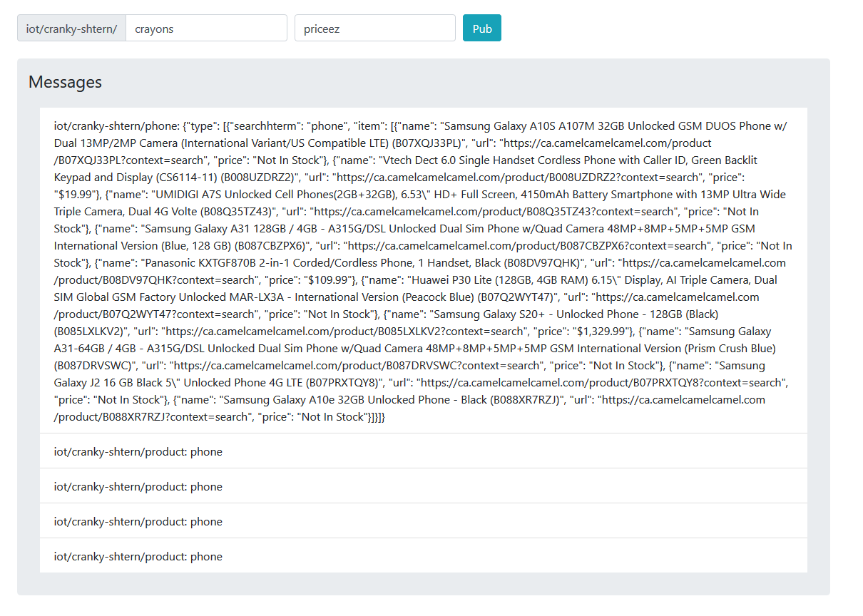Screen dimensions: 863x616
Task: Click the Pub button
Action: click(x=482, y=28)
